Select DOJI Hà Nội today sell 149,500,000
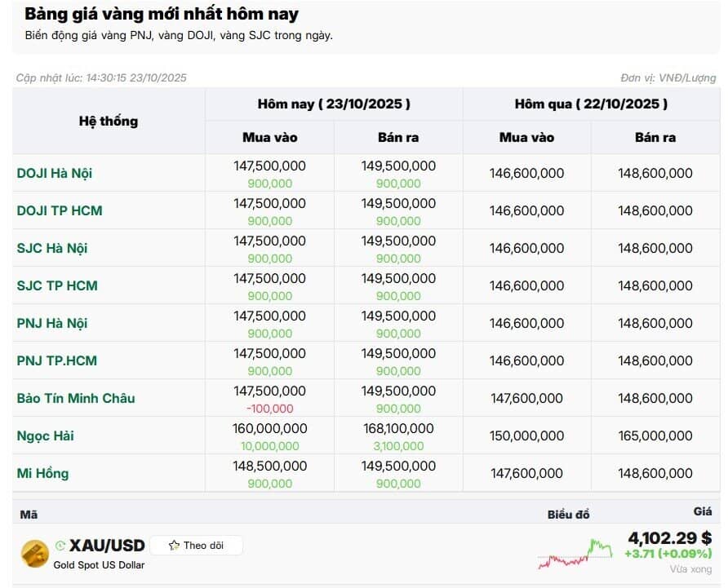Viewport: 728px width, 588px height. [398, 166]
